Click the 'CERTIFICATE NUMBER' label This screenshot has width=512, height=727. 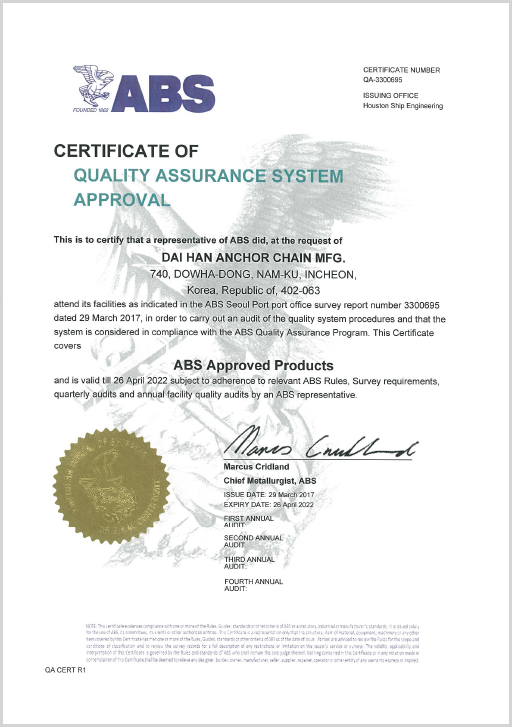pos(402,70)
